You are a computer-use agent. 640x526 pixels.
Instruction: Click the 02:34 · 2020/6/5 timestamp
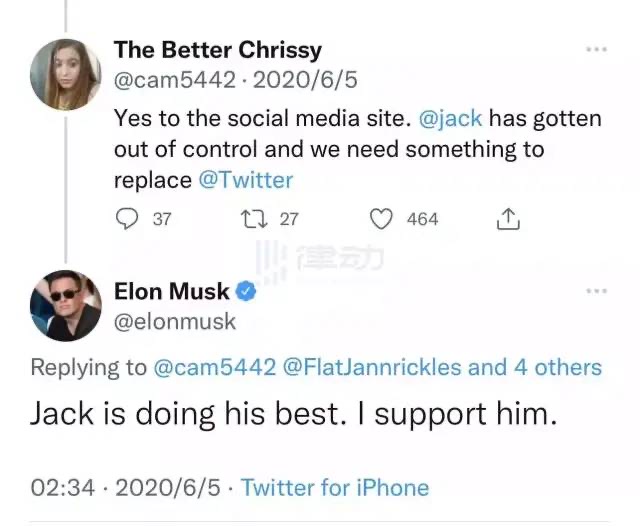[125, 487]
